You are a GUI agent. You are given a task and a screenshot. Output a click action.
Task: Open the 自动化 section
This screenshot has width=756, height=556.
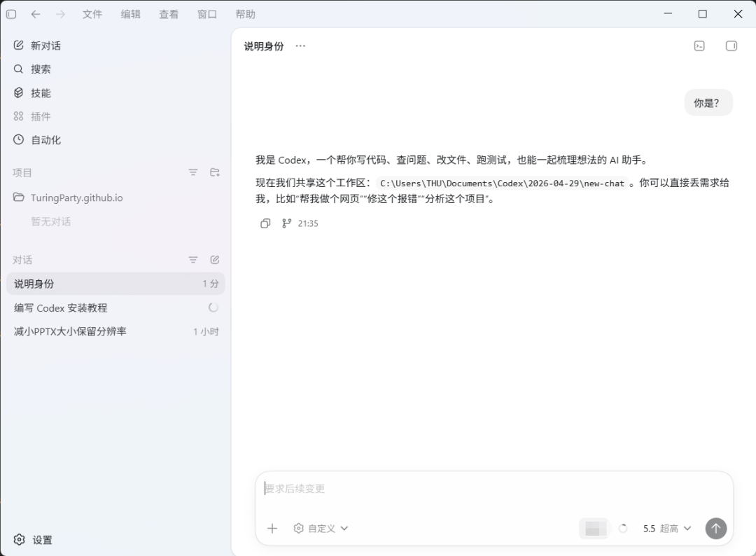coord(115,140)
